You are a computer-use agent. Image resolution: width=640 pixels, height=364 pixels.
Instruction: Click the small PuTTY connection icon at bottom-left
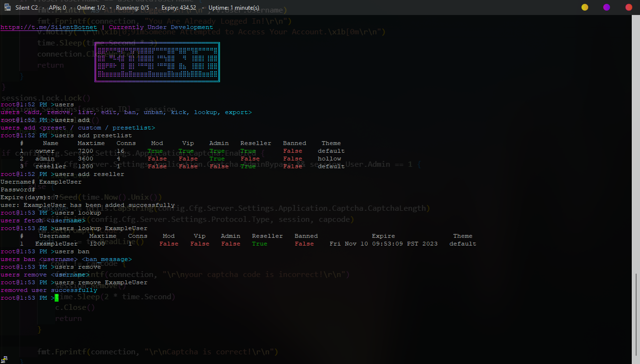4,359
